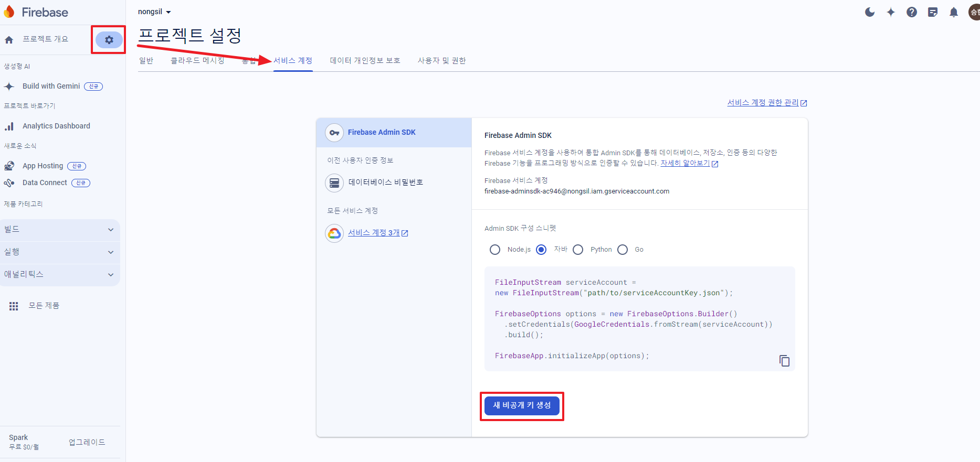Select 데이터베이스 비밀번호 in side list

pos(394,183)
